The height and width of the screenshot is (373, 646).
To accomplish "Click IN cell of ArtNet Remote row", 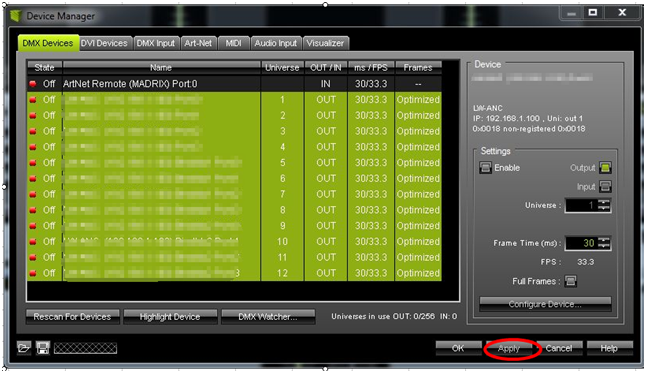I will click(326, 84).
